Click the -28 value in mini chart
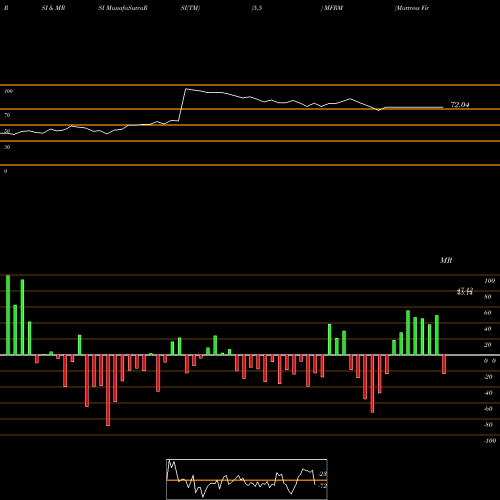Viewport: 500px width, 500px height. (323, 474)
